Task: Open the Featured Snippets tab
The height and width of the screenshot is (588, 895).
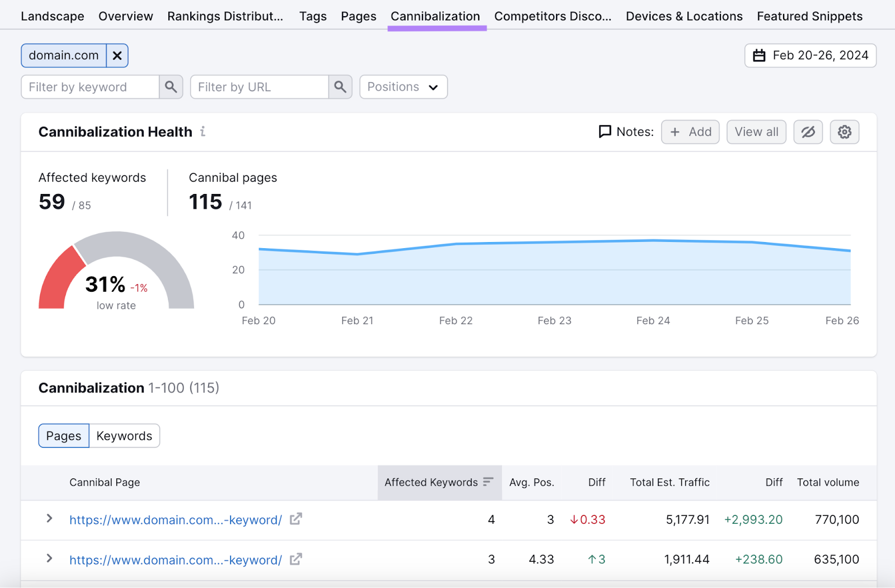Action: tap(809, 16)
